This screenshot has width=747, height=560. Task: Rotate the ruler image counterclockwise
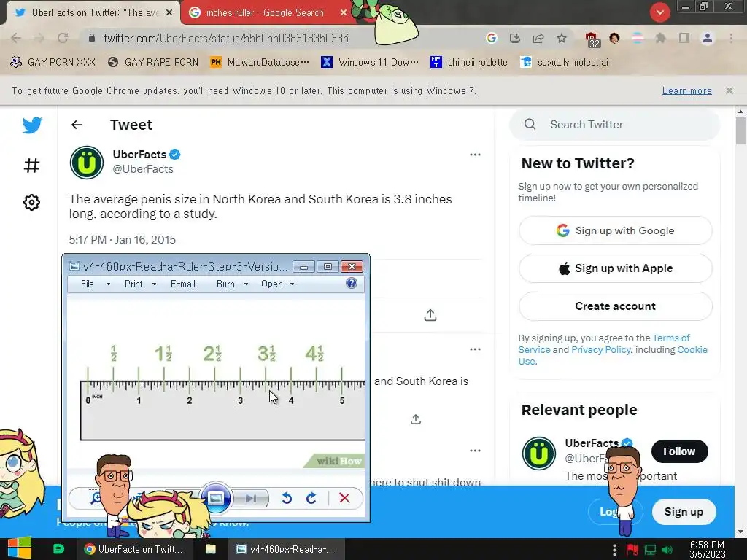point(286,498)
